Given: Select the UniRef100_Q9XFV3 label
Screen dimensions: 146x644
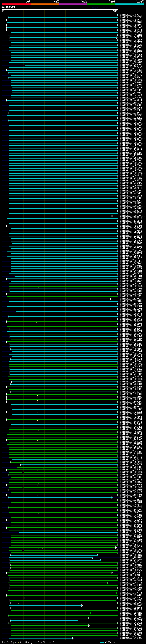Looking at the screenshot, I should click(131, 65).
